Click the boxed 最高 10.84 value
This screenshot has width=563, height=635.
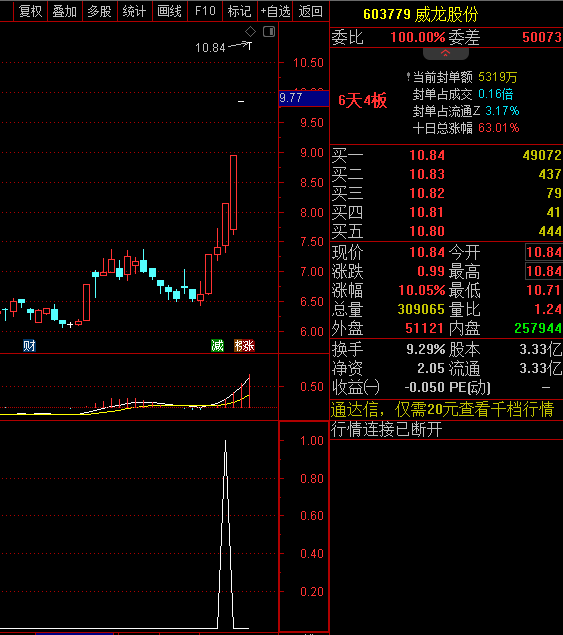[x=544, y=271]
